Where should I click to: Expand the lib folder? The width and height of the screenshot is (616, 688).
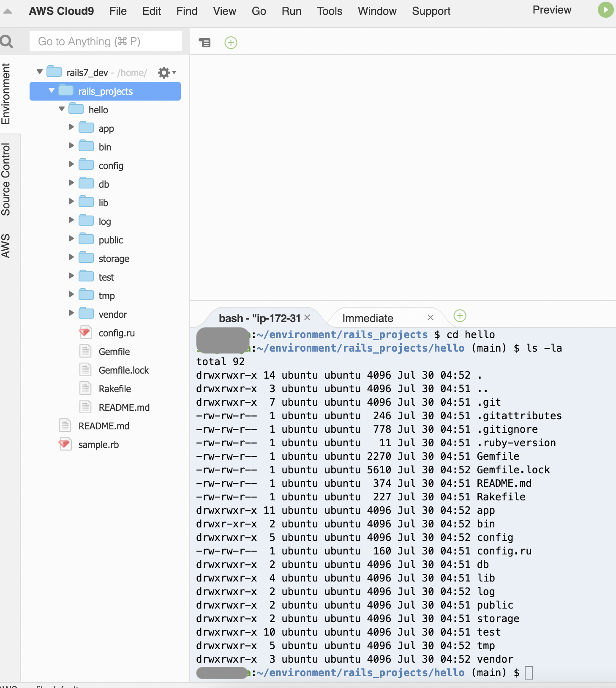[x=71, y=202]
